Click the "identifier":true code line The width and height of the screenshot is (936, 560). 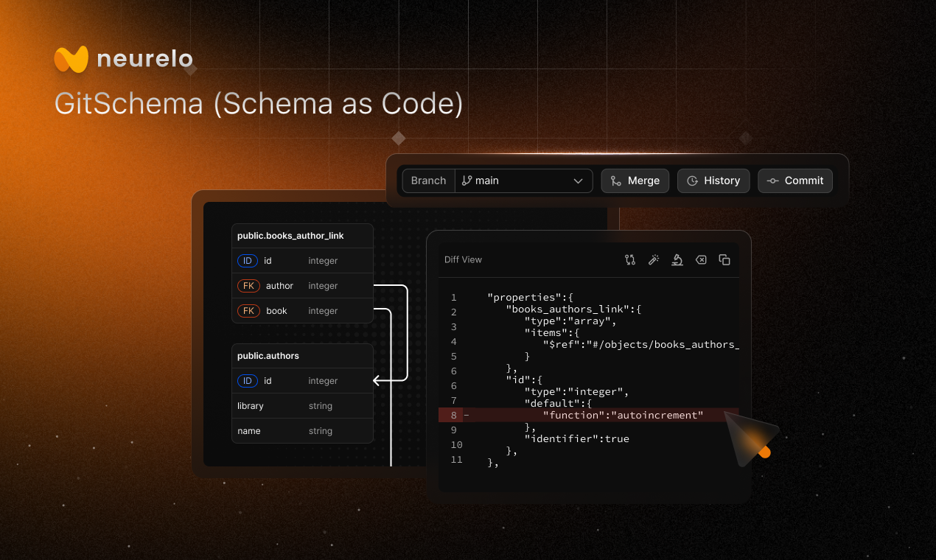click(576, 439)
